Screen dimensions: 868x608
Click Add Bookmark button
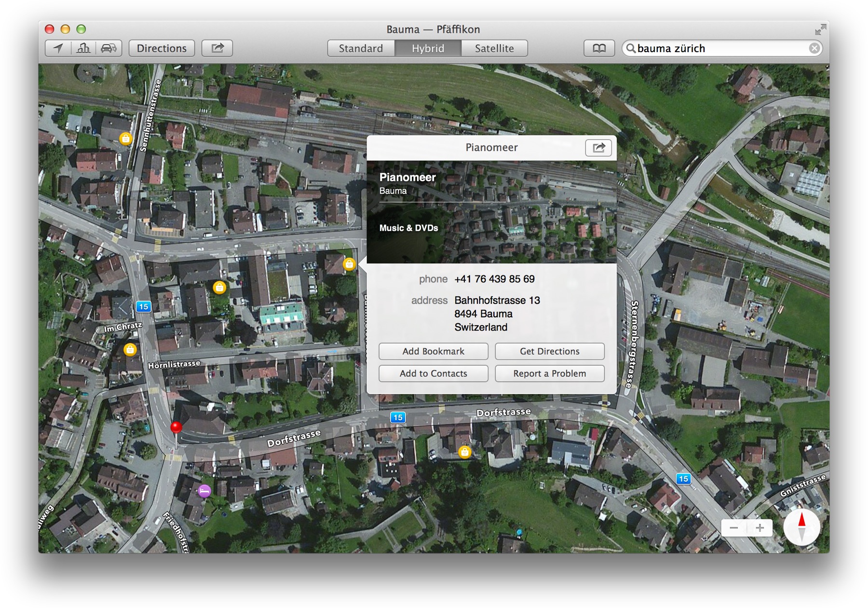433,351
